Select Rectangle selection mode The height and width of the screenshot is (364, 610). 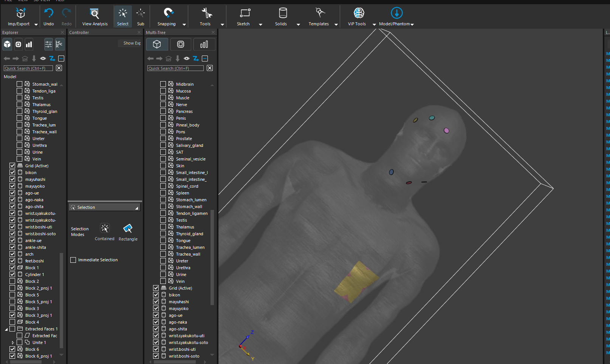(128, 231)
